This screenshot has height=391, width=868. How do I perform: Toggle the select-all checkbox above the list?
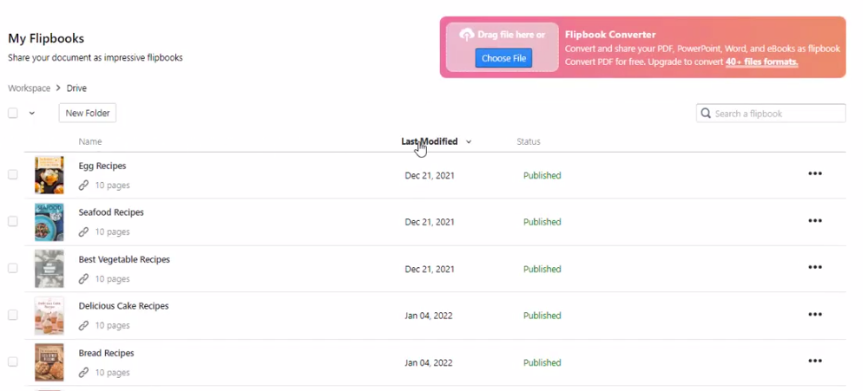pyautogui.click(x=13, y=113)
